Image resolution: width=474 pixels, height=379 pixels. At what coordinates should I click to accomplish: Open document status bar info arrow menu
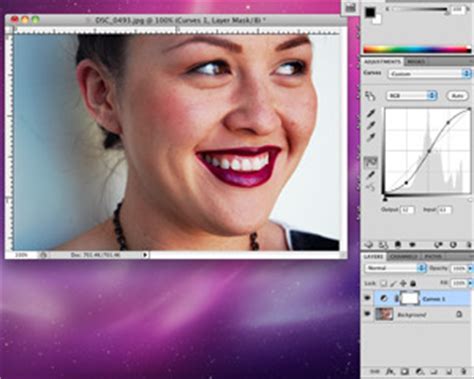pyautogui.click(x=145, y=255)
